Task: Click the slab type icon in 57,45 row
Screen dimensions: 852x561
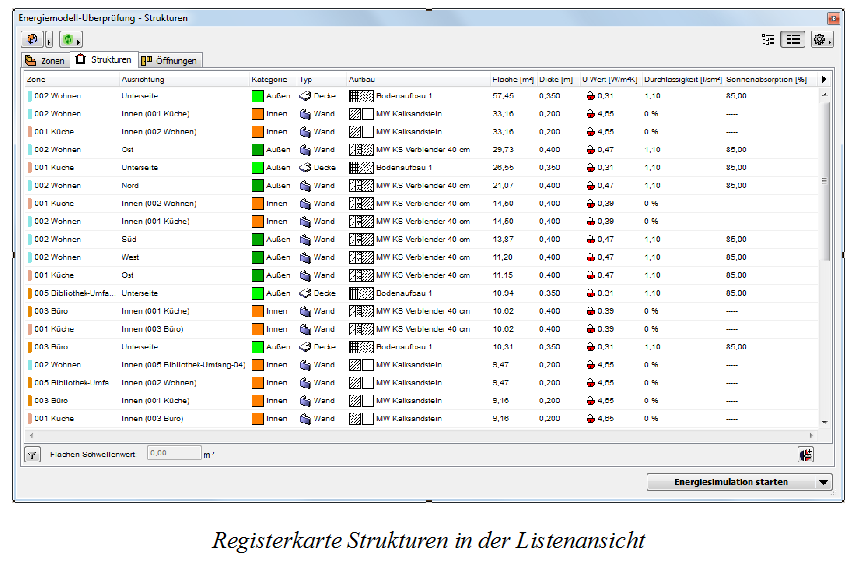Action: tap(305, 96)
